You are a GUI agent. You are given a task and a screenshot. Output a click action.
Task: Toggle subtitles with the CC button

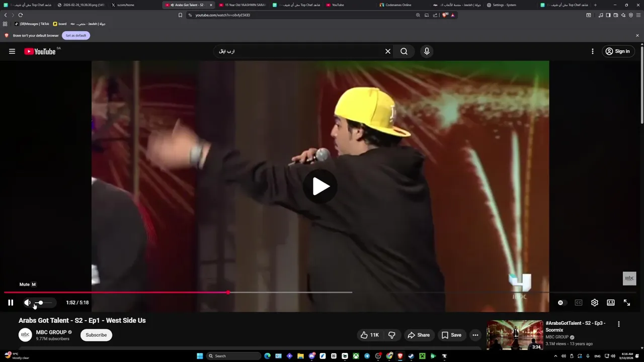[x=579, y=303]
